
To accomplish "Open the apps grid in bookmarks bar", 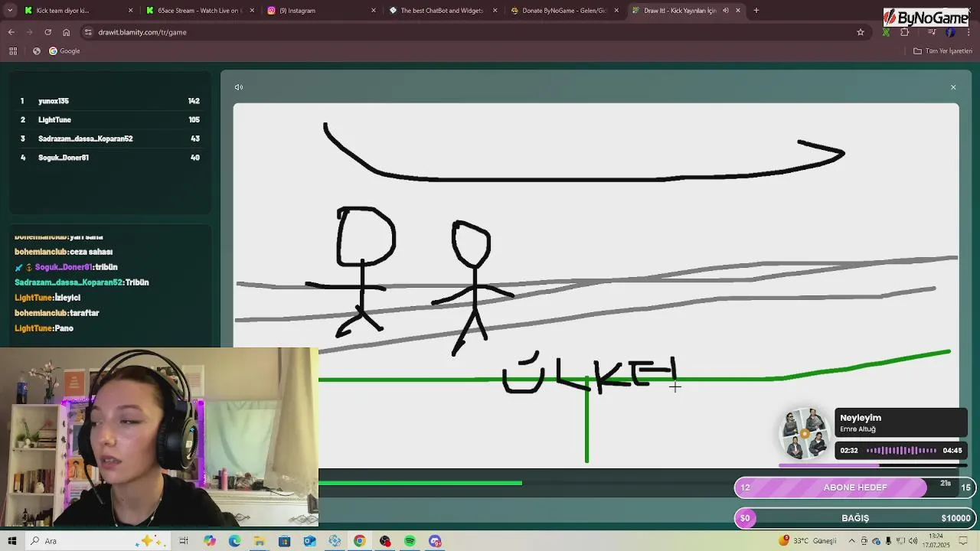I will tap(13, 51).
